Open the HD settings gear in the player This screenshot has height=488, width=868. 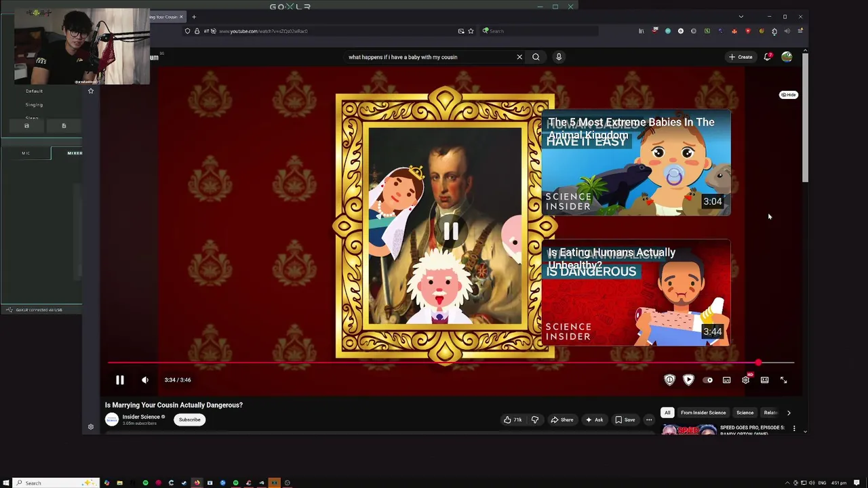pyautogui.click(x=746, y=380)
